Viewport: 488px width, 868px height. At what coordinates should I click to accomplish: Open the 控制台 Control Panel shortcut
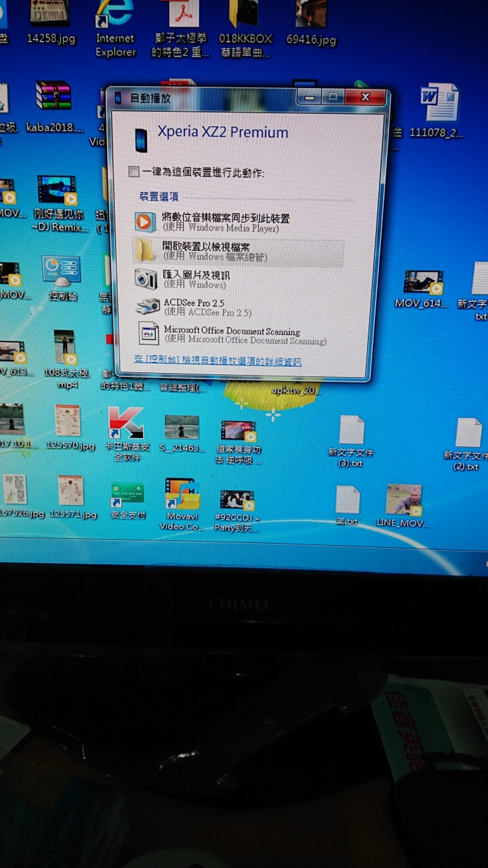click(62, 279)
